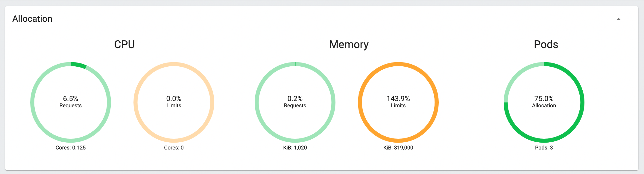Click the 0.0% Limits center text
The height and width of the screenshot is (174, 644).
pos(174,102)
